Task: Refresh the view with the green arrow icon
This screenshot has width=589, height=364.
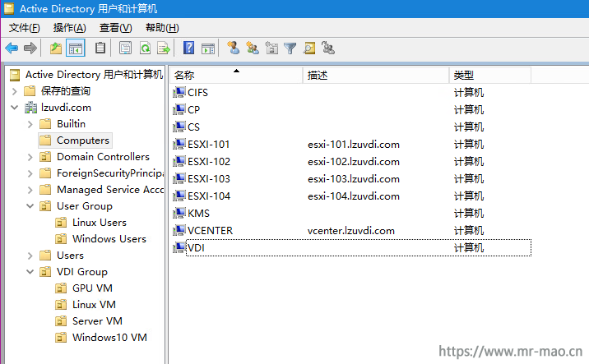Action: tap(145, 48)
